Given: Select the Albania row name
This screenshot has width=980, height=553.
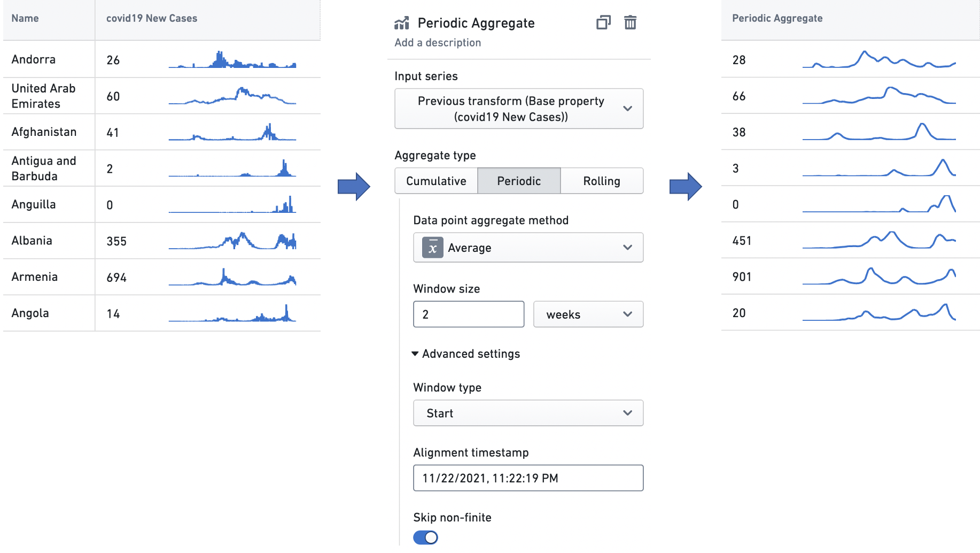Looking at the screenshot, I should [x=32, y=241].
